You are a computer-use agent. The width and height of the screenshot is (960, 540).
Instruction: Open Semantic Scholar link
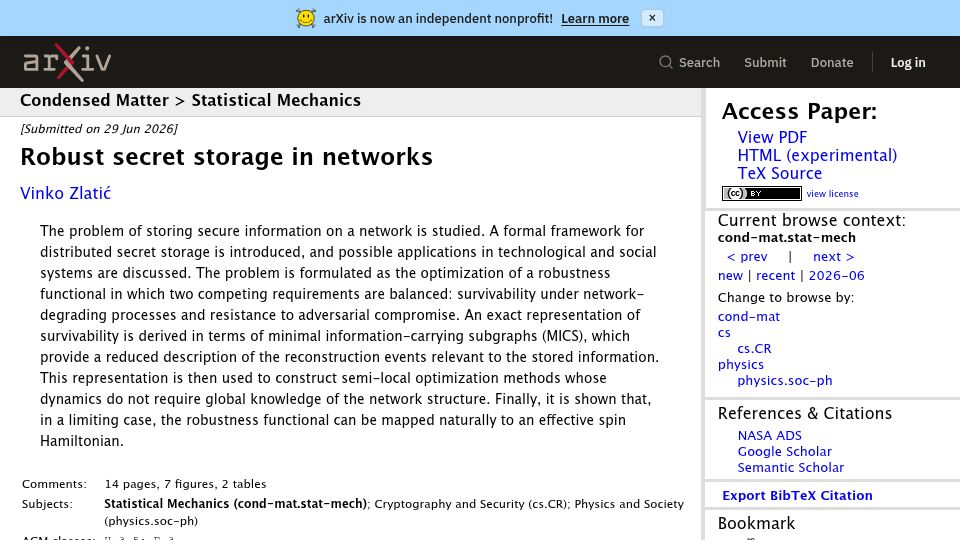click(x=790, y=467)
